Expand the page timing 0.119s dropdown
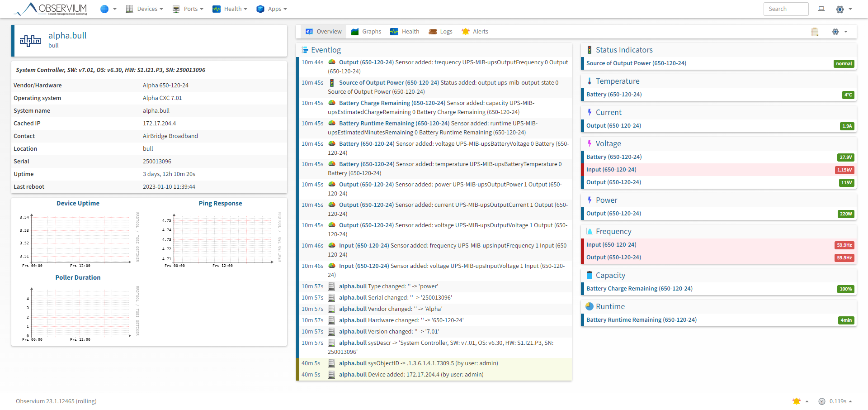 point(835,401)
